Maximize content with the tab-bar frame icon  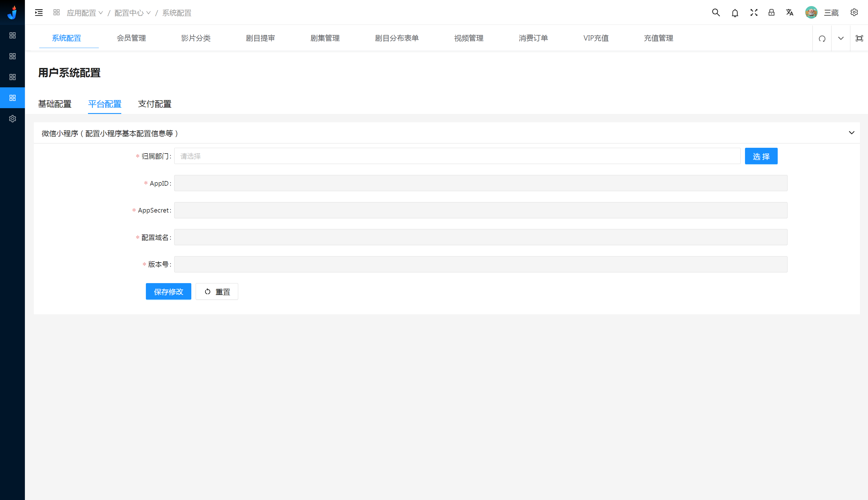pyautogui.click(x=859, y=38)
